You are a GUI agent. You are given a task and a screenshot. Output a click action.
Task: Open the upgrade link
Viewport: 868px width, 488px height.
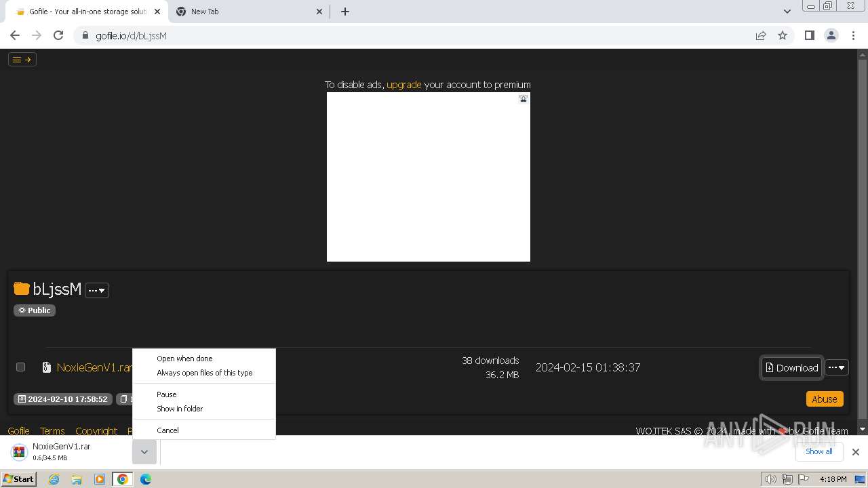tap(404, 85)
